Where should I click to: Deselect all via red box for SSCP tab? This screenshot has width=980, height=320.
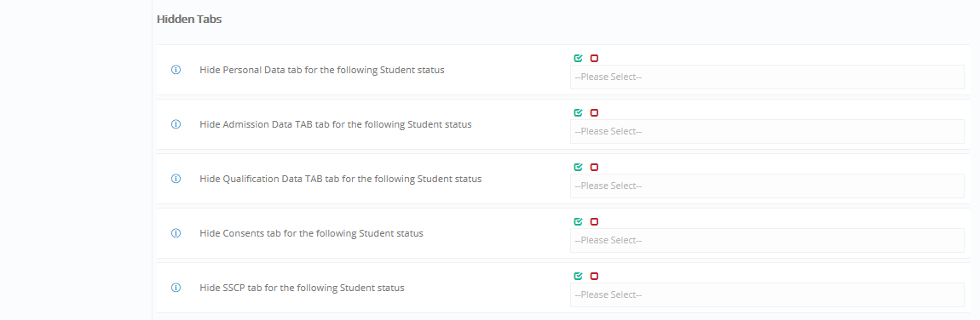[x=594, y=277]
